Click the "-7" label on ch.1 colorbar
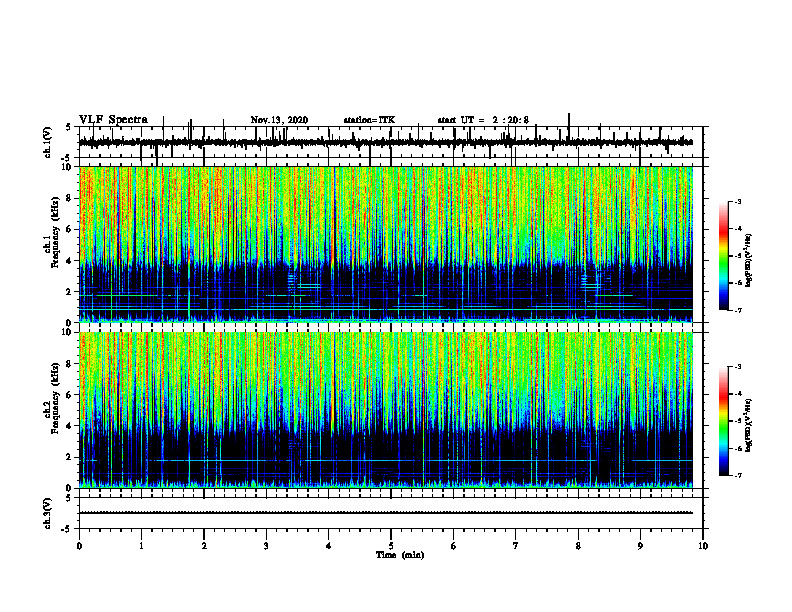The height and width of the screenshot is (612, 792). coord(737,311)
